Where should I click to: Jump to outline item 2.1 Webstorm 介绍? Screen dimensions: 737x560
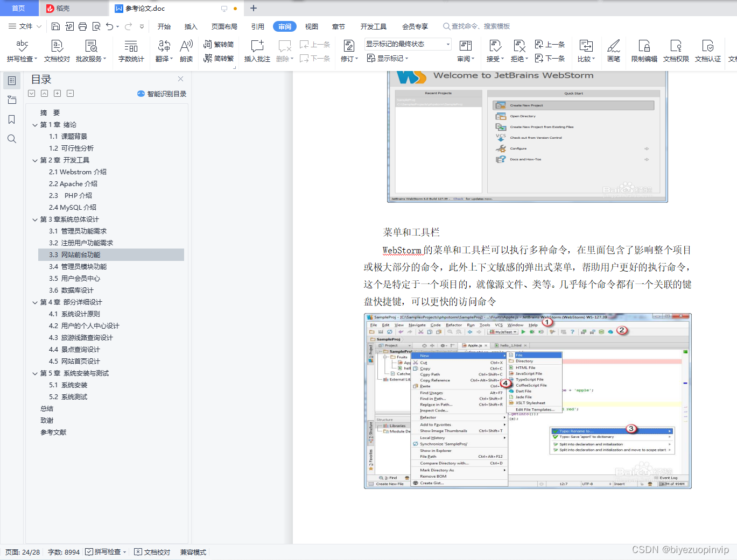78,172
